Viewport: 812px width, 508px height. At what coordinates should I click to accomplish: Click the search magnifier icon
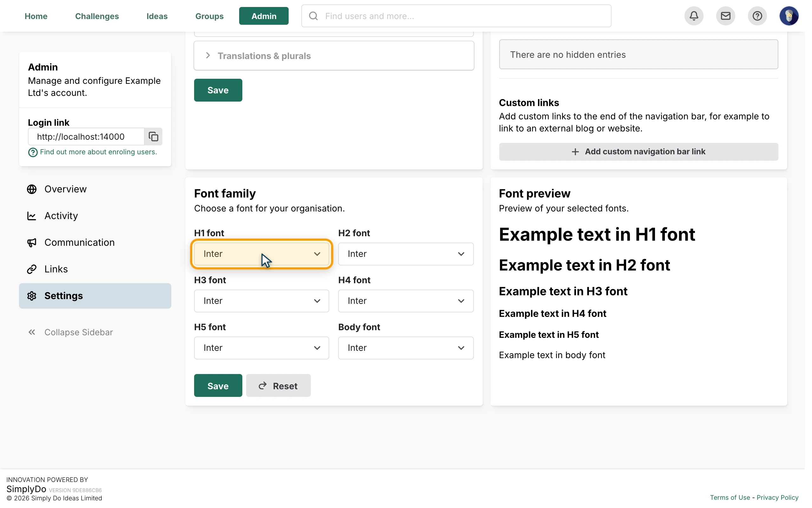(x=313, y=16)
